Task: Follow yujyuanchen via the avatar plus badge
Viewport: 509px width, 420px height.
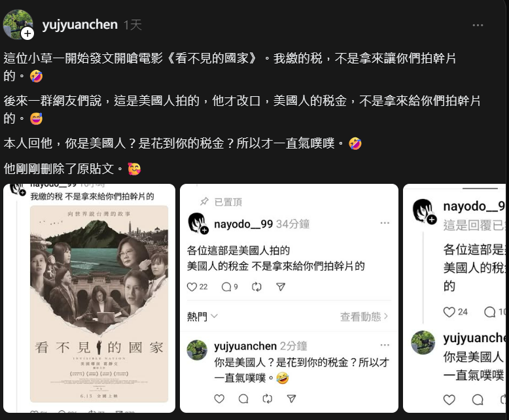Action: tap(27, 33)
